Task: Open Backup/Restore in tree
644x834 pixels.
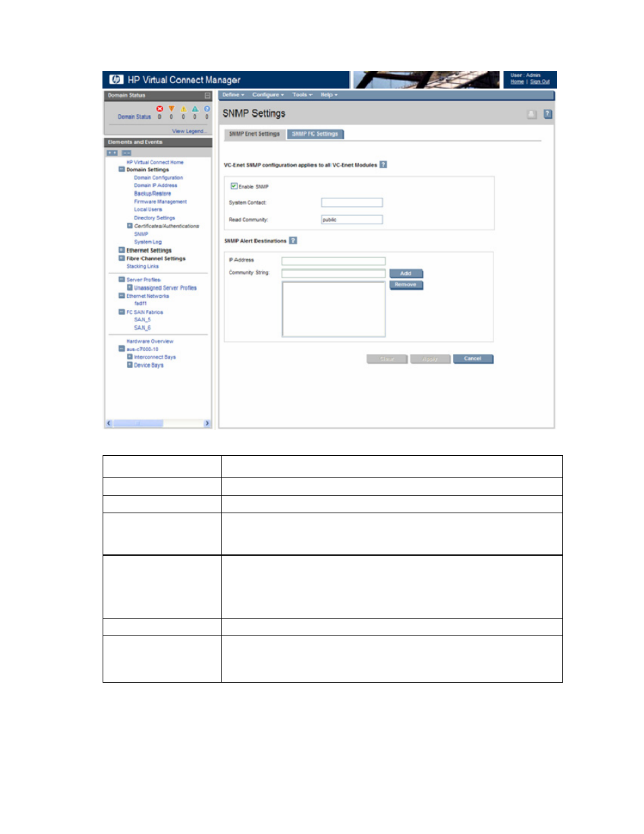Action: pyautogui.click(x=153, y=193)
